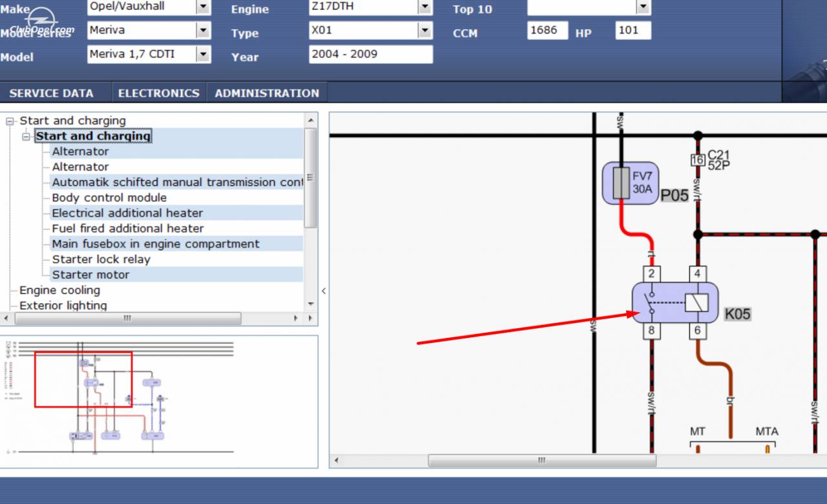Image resolution: width=827 pixels, height=504 pixels.
Task: Click the CCM field showing 1686
Action: point(548,30)
